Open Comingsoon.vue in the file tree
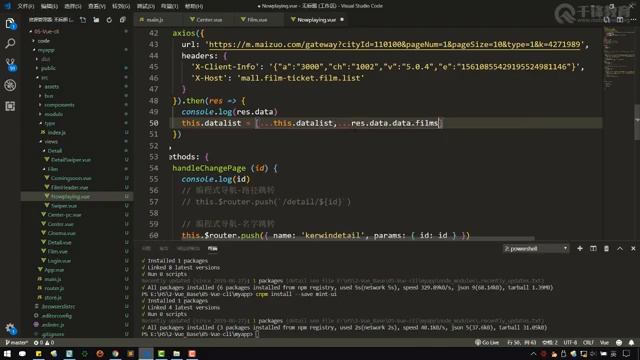Screen dimensions: 640x360 (71, 178)
